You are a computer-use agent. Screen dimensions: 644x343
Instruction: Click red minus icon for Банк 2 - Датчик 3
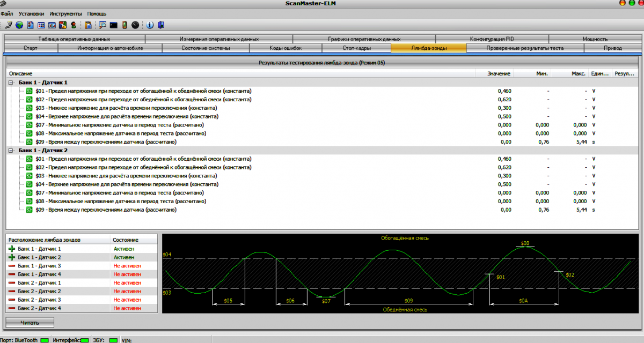(x=12, y=300)
